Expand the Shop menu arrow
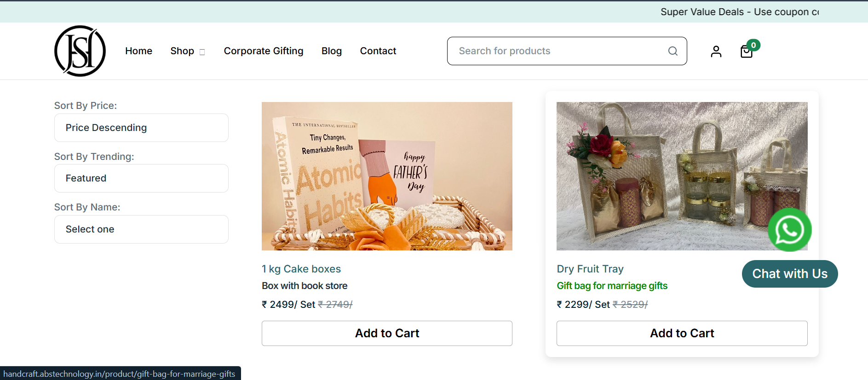This screenshot has height=380, width=868. (x=202, y=52)
